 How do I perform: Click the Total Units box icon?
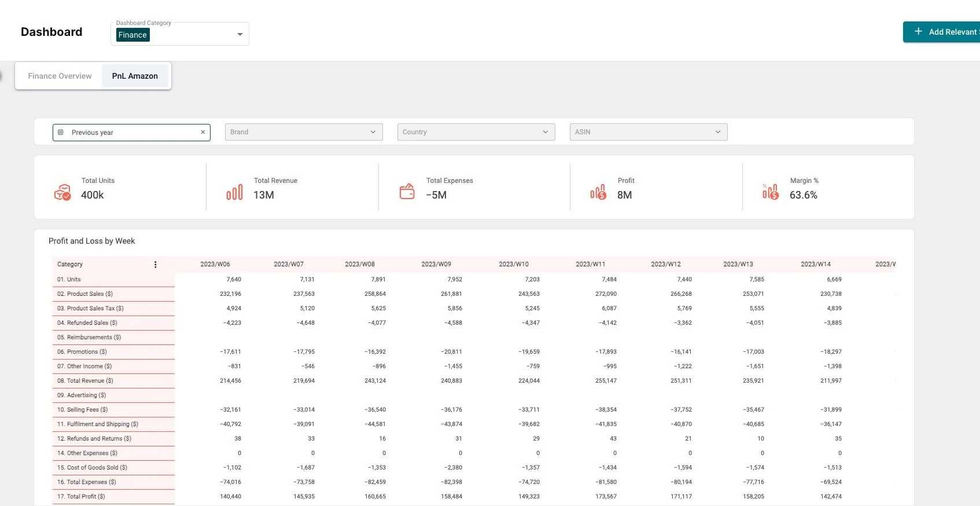pos(62,192)
